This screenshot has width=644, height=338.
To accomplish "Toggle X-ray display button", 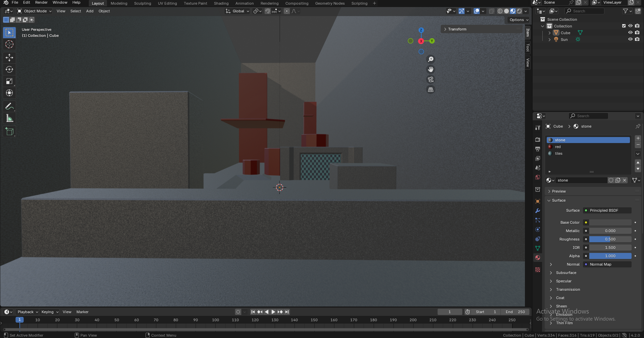I will click(x=491, y=11).
